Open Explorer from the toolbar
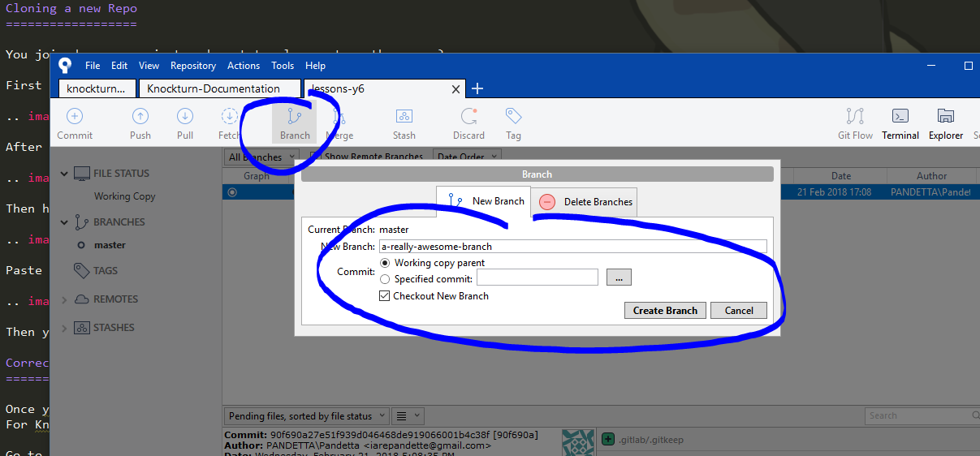This screenshot has height=456, width=980. (x=946, y=124)
